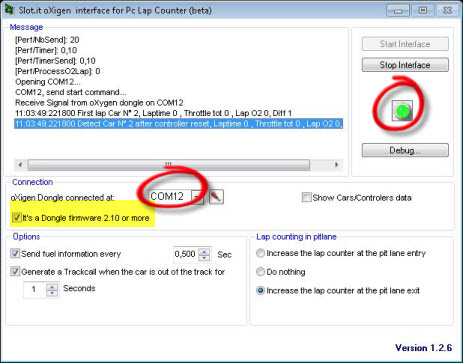Decrease the fuel interval with down arrow

click(x=204, y=258)
